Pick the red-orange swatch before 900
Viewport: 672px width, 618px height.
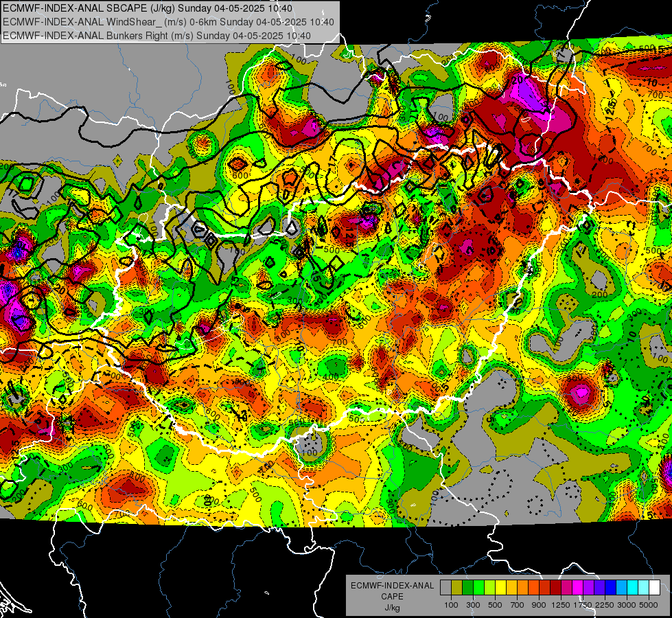(533, 588)
